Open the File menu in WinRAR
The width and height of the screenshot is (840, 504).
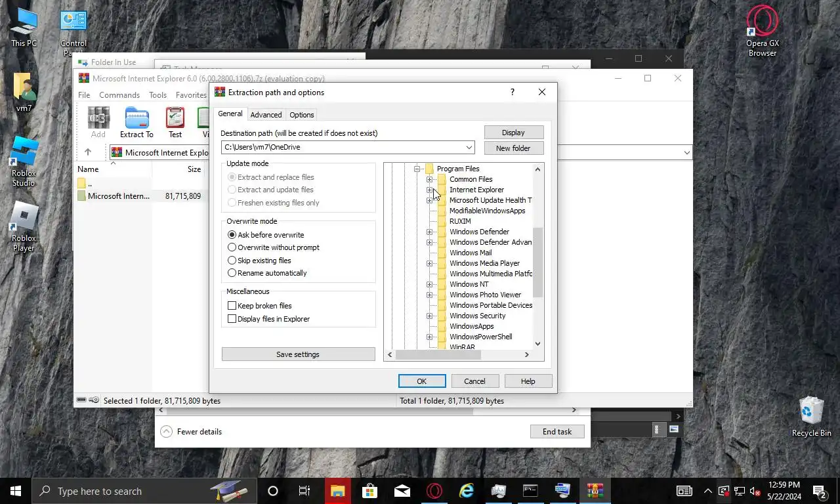coord(84,95)
